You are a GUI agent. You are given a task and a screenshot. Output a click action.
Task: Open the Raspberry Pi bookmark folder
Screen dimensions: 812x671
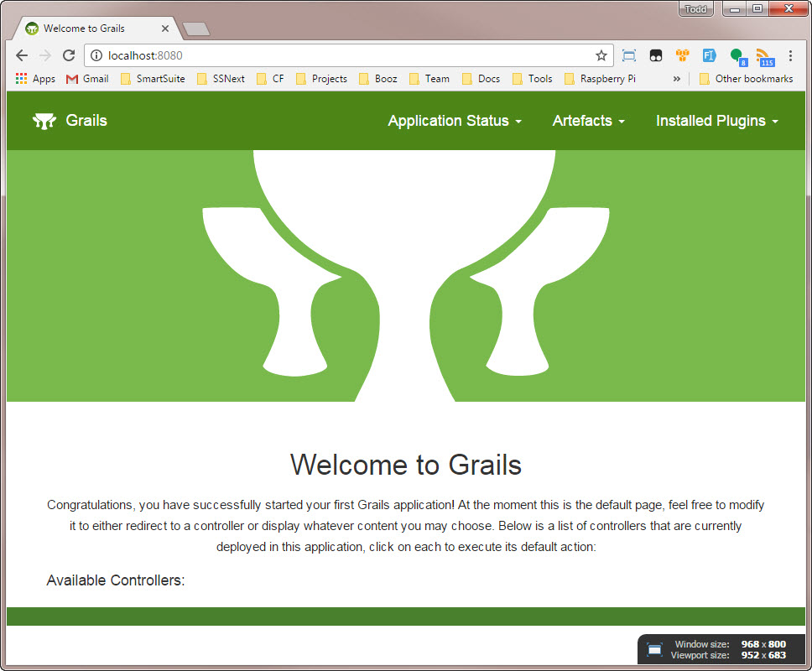pyautogui.click(x=601, y=79)
